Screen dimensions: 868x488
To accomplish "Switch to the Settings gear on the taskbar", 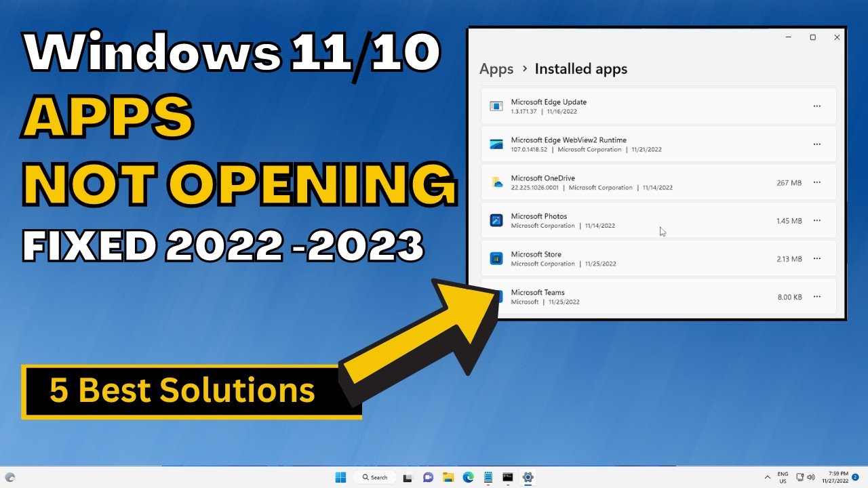I will (x=528, y=477).
